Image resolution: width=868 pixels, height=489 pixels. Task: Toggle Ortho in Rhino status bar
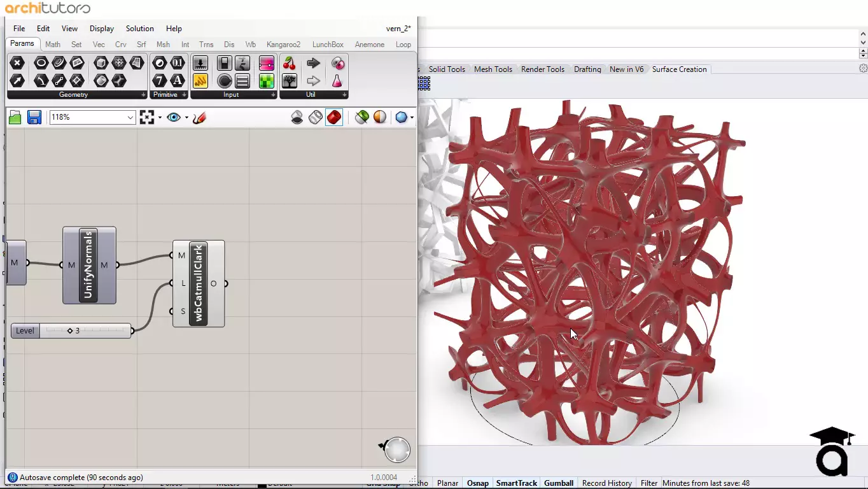tap(419, 483)
